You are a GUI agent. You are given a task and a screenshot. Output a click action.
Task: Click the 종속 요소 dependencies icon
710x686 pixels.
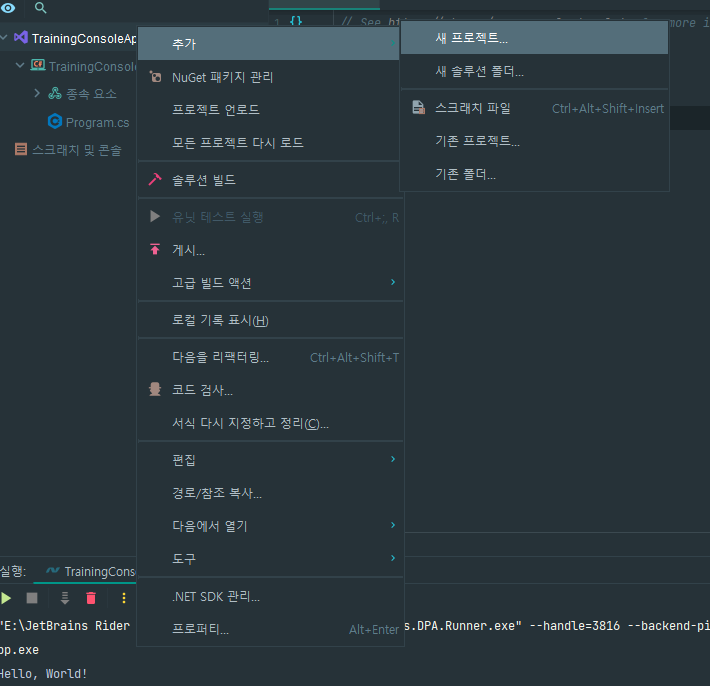[x=55, y=93]
